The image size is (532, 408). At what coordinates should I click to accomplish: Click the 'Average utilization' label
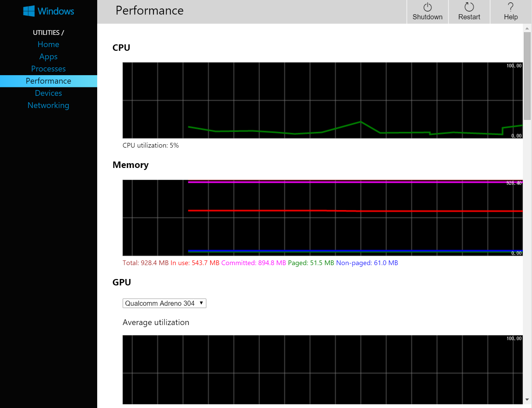[x=156, y=322]
